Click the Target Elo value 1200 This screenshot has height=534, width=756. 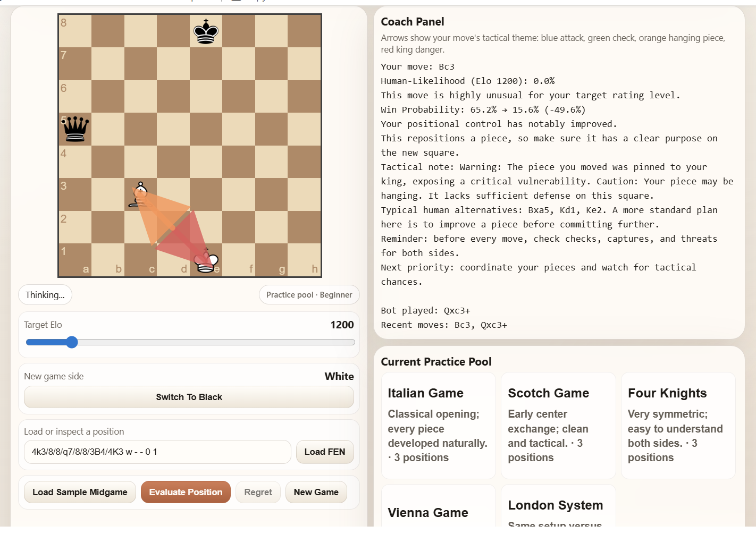[342, 325]
